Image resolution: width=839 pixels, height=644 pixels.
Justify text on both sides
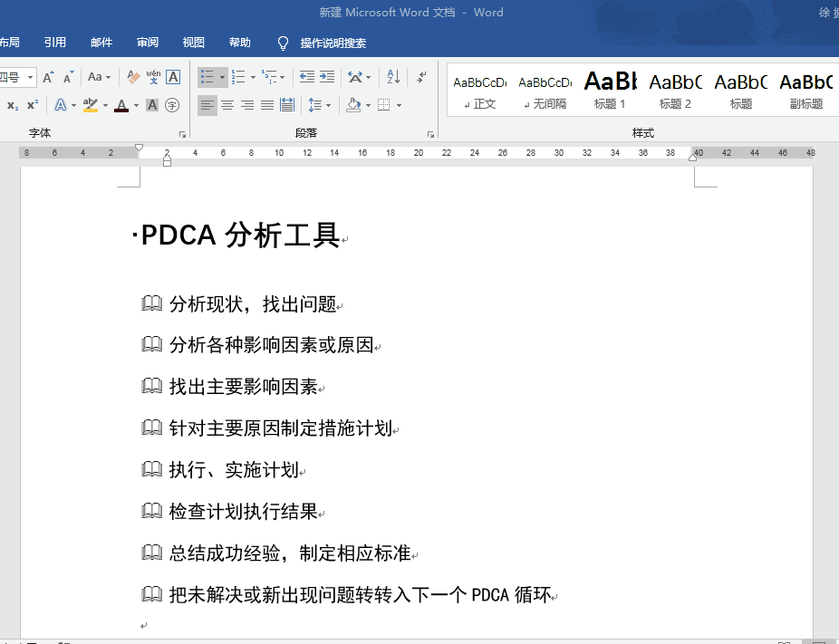[x=267, y=105]
